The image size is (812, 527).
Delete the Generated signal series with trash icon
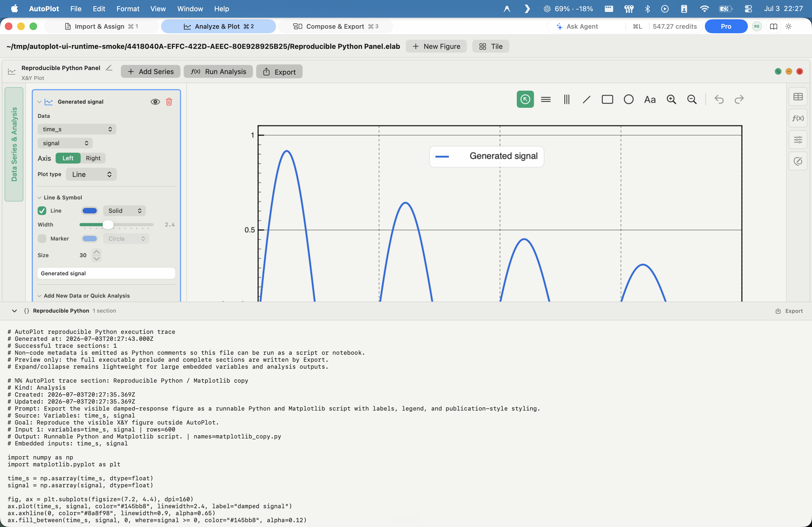[x=169, y=102]
